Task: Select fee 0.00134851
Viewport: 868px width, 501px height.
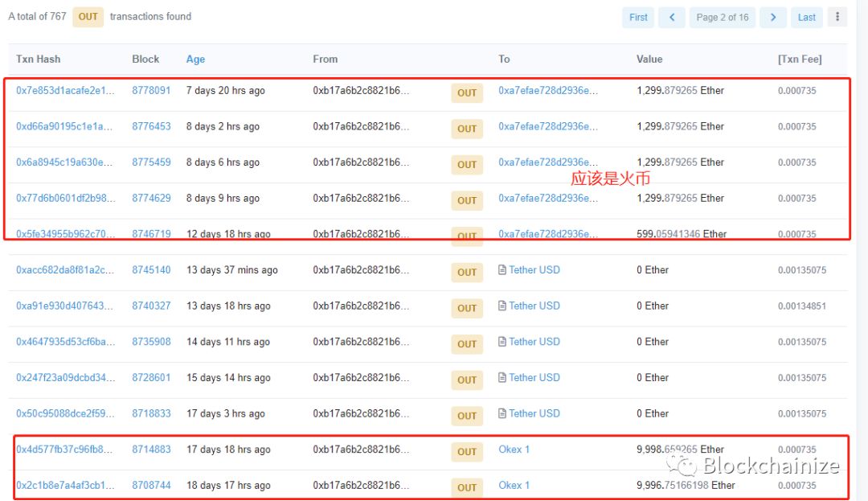Action: point(801,306)
